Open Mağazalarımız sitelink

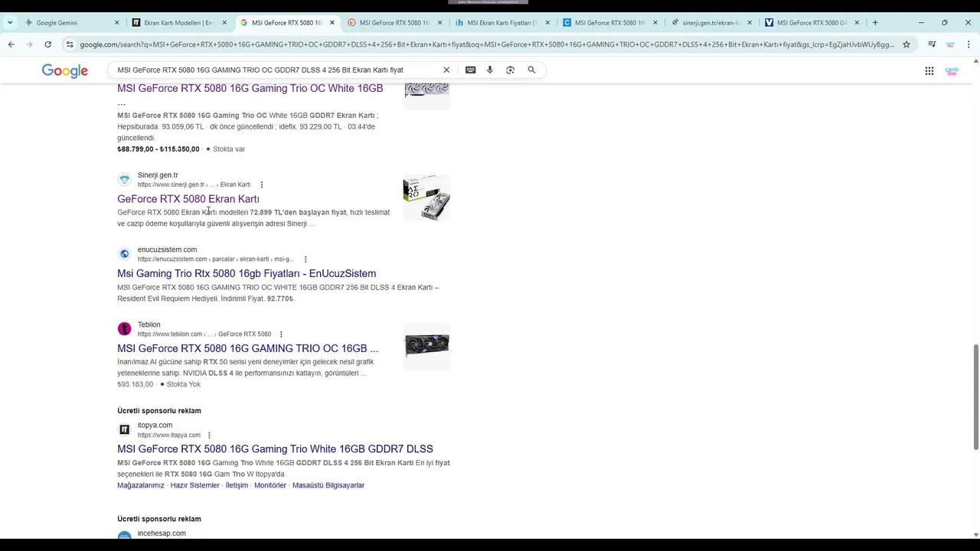pos(141,485)
